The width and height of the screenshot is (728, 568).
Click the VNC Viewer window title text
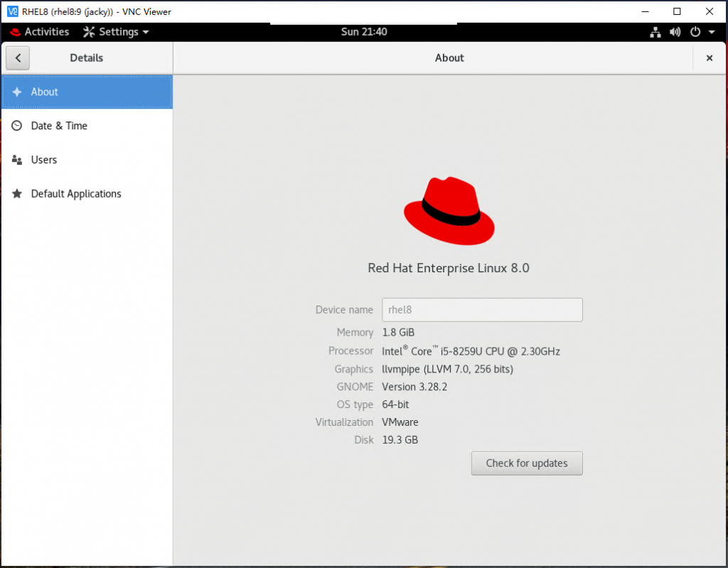(97, 11)
